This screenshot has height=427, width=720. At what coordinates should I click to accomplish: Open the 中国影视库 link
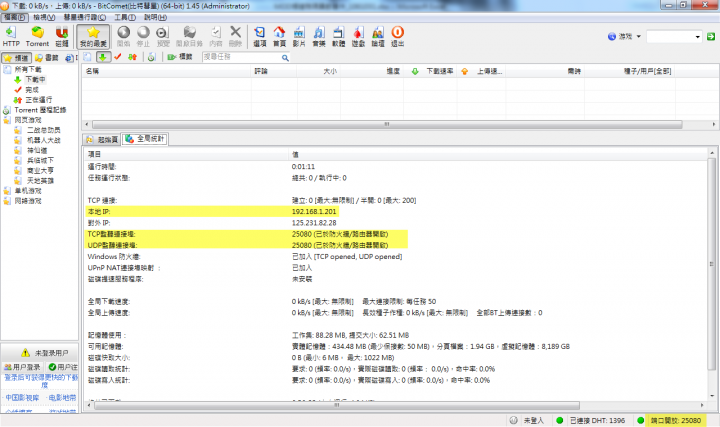(x=22, y=398)
